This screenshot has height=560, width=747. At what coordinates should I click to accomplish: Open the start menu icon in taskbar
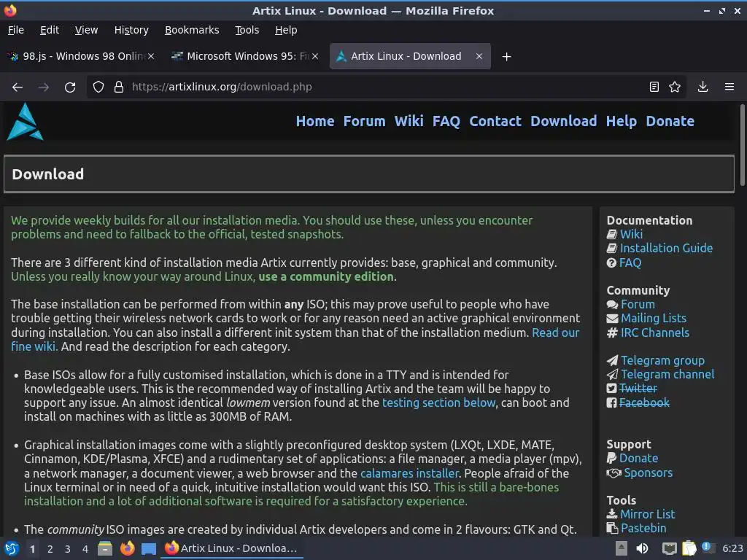12,548
